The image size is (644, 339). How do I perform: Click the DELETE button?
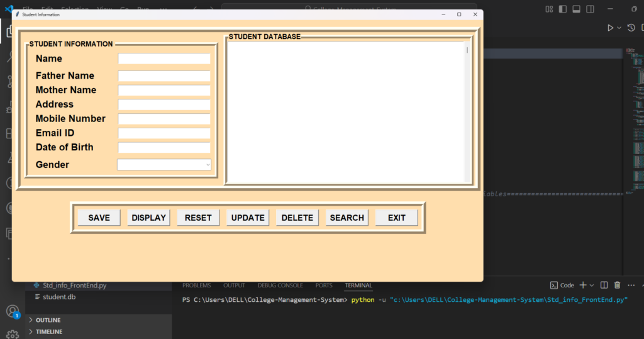pos(297,218)
